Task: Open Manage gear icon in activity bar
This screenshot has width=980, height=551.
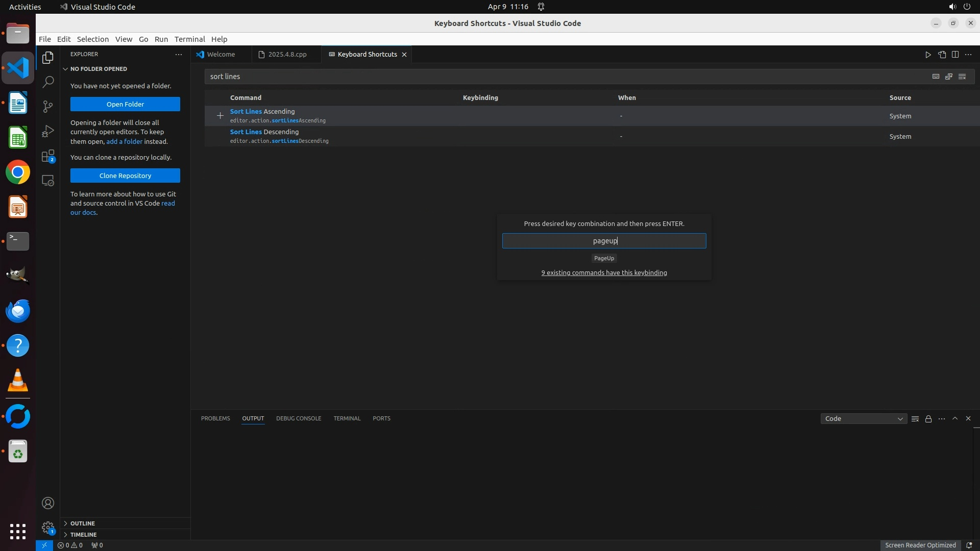Action: click(48, 528)
